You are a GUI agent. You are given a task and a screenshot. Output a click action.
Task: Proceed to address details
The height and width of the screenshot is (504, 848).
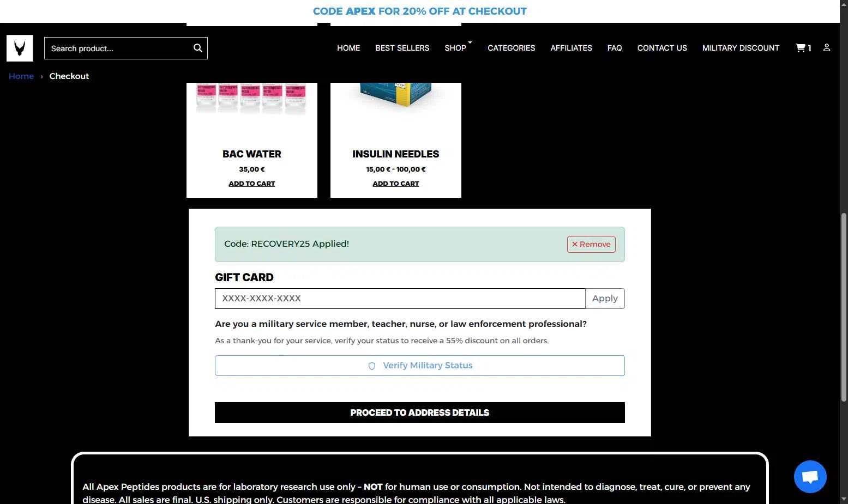pyautogui.click(x=420, y=412)
